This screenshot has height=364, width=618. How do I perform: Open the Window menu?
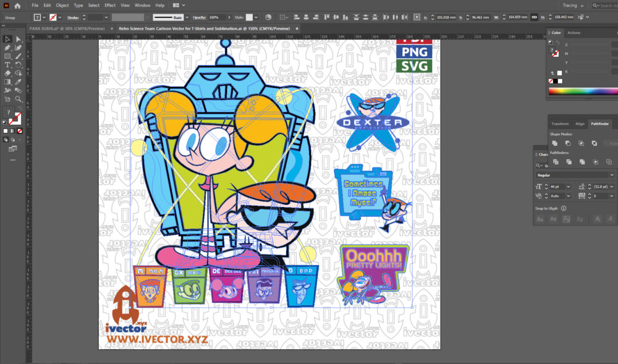142,6
